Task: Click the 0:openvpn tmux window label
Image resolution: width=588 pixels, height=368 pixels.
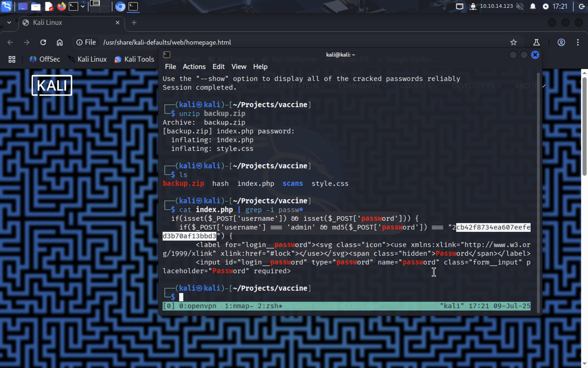Action: [x=198, y=306]
